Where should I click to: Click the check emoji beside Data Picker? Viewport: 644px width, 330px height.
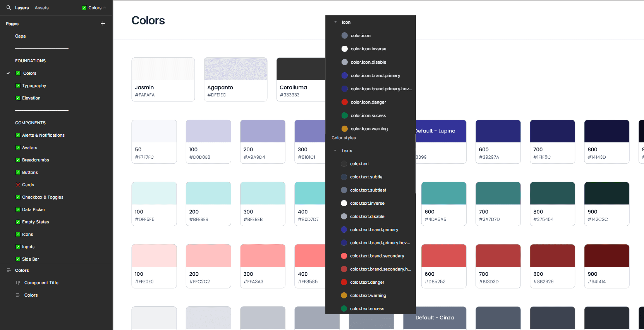click(x=18, y=209)
